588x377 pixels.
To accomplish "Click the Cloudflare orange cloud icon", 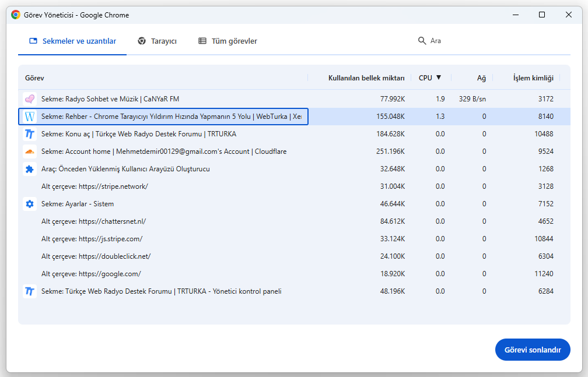I will 29,151.
